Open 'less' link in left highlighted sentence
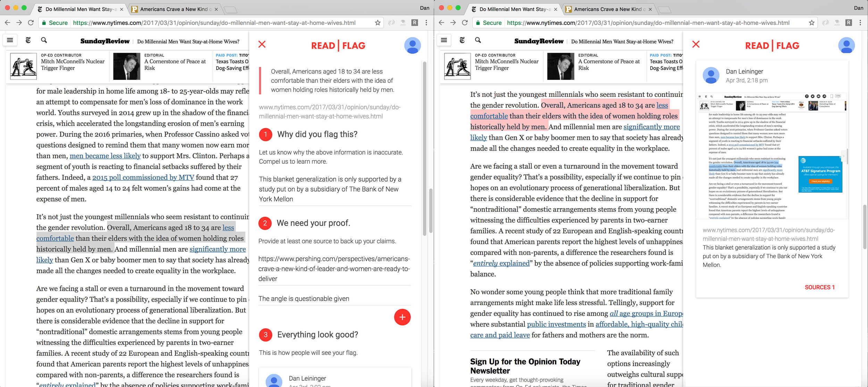The width and height of the screenshot is (868, 387). 228,228
